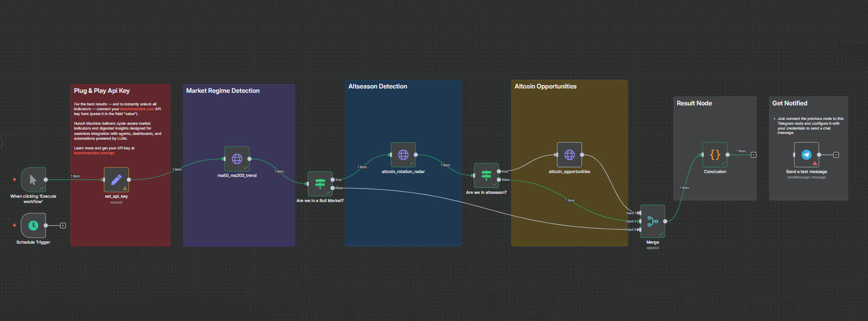Select the 'Are we in altseason?' node
Screen dimensions: 868x321
486,175
